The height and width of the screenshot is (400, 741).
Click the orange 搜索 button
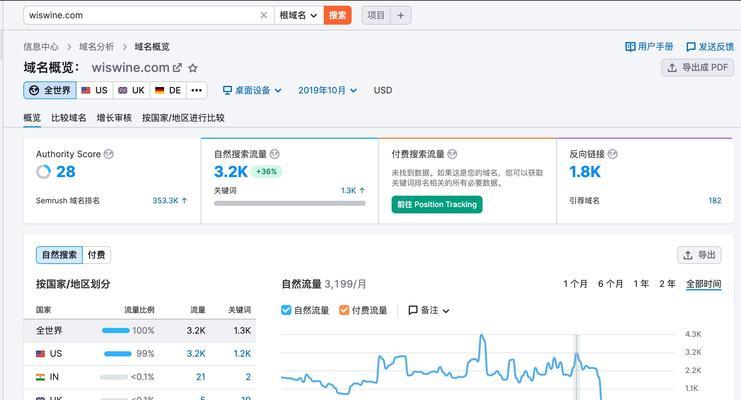[x=337, y=15]
